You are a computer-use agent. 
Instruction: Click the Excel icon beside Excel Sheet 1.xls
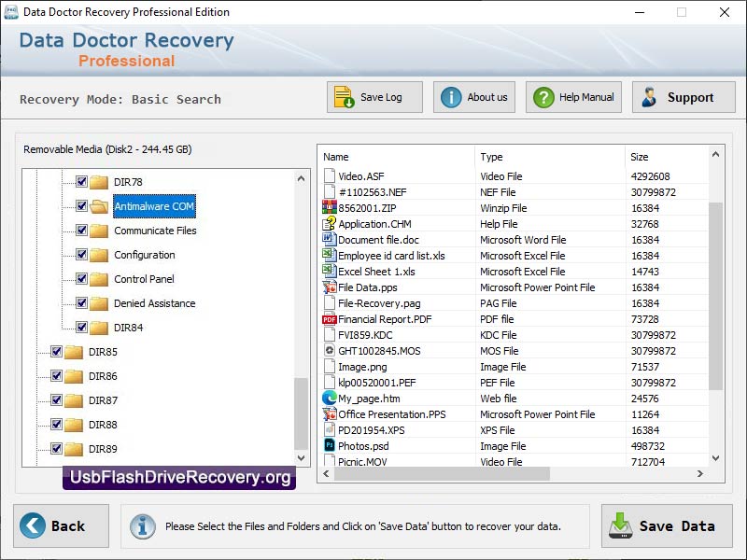pyautogui.click(x=329, y=271)
